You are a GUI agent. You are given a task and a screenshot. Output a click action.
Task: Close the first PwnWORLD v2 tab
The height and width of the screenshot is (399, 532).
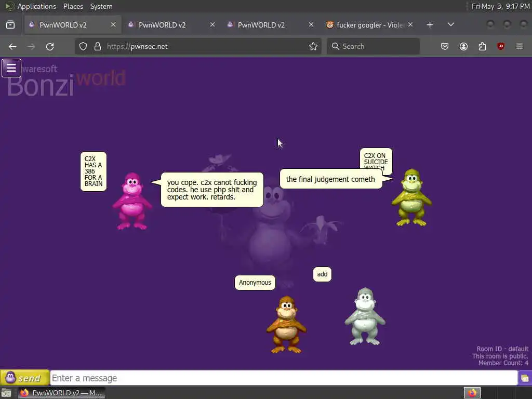pos(113,25)
